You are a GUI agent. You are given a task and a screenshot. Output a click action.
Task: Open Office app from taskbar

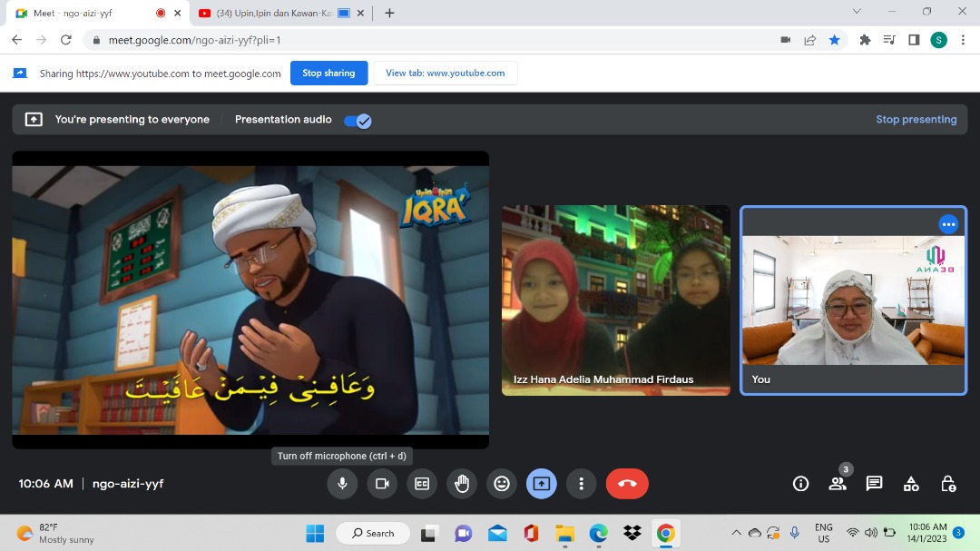pyautogui.click(x=531, y=534)
